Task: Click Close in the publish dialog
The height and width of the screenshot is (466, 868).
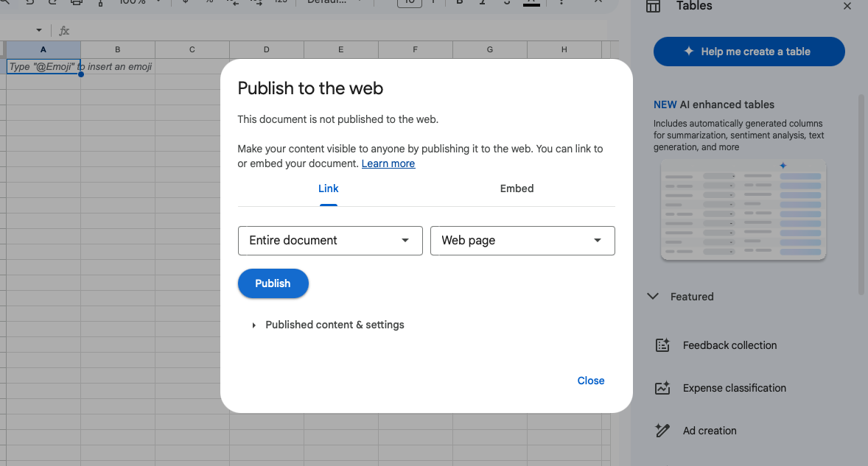Action: pos(590,381)
